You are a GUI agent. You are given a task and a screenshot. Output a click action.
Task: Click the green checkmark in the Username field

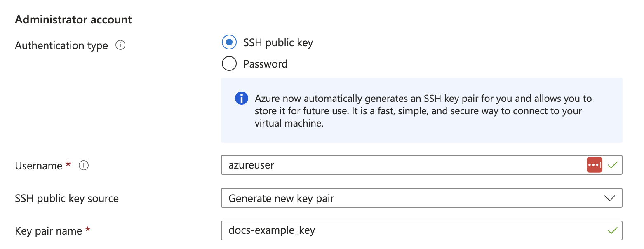click(x=613, y=165)
